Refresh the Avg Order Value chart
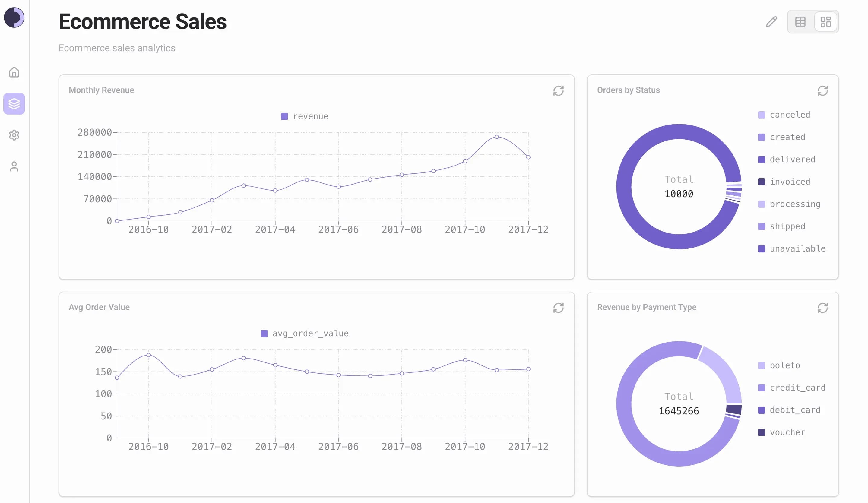This screenshot has width=868, height=503. (x=558, y=308)
